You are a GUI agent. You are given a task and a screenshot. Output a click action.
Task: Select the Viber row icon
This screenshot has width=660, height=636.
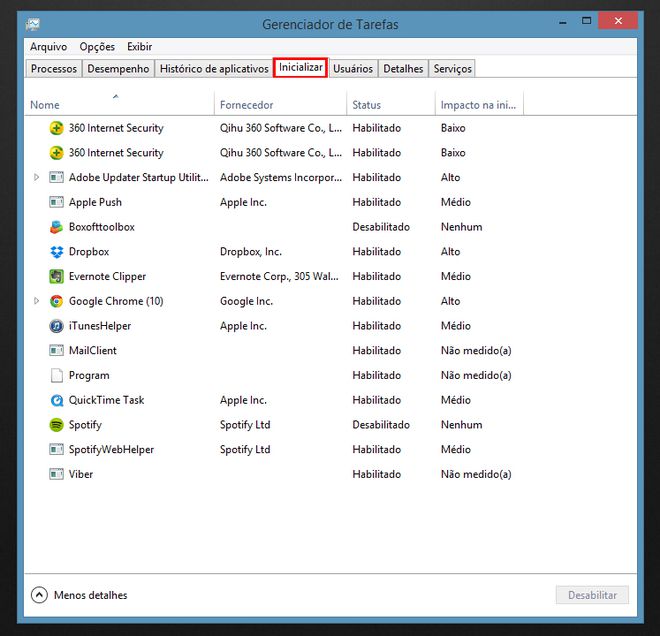[56, 474]
